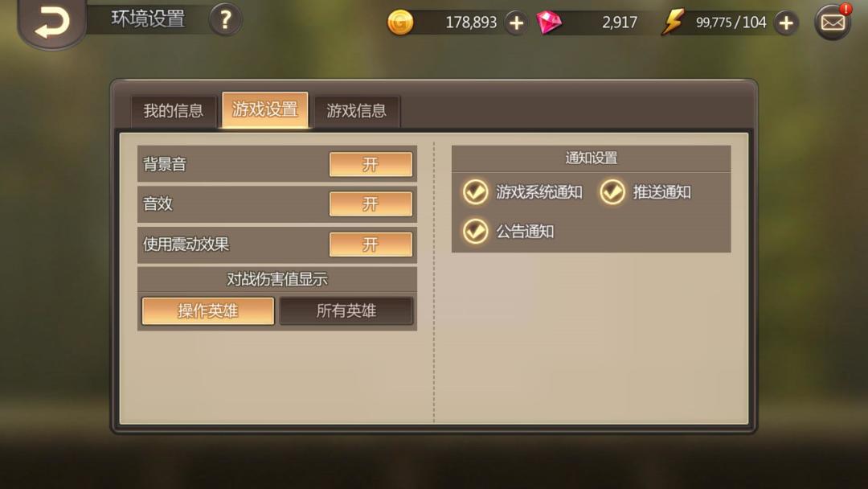The width and height of the screenshot is (868, 489).
Task: Uncheck 公告通知 announcement checkbox
Action: point(476,232)
